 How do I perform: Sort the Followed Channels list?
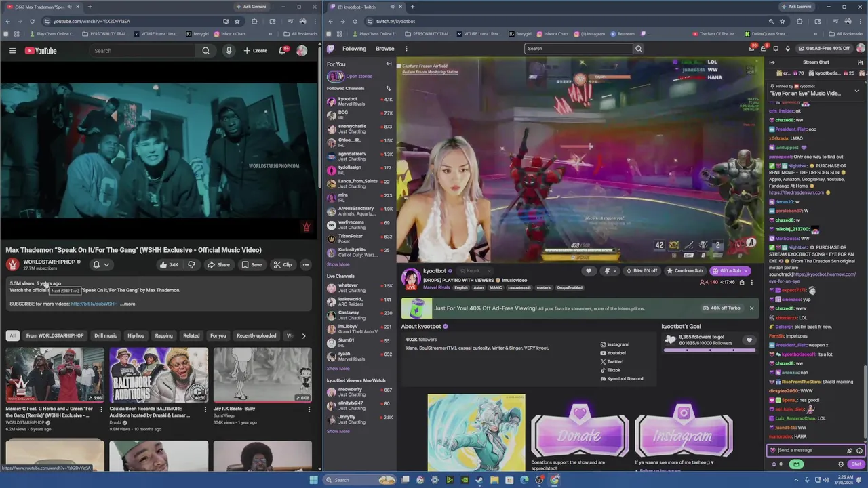pyautogui.click(x=389, y=88)
